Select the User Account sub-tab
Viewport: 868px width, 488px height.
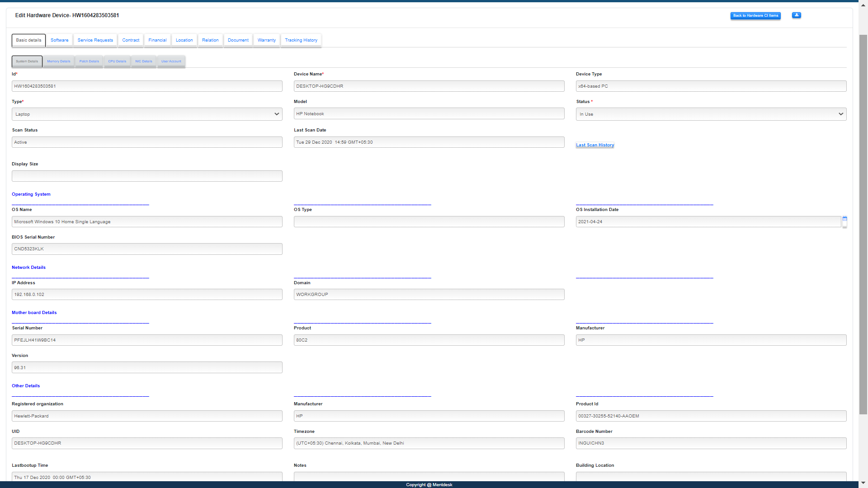pyautogui.click(x=171, y=61)
